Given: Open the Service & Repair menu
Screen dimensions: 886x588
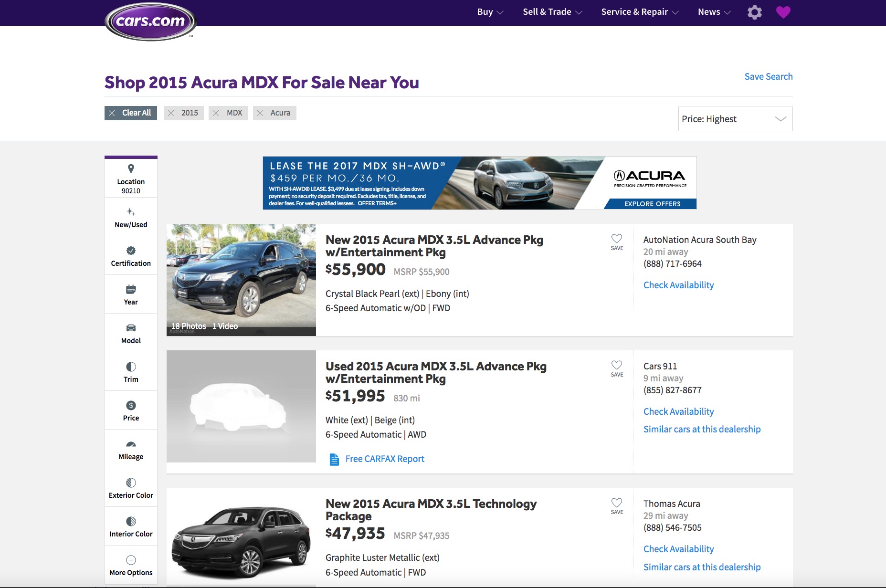Looking at the screenshot, I should coord(640,12).
